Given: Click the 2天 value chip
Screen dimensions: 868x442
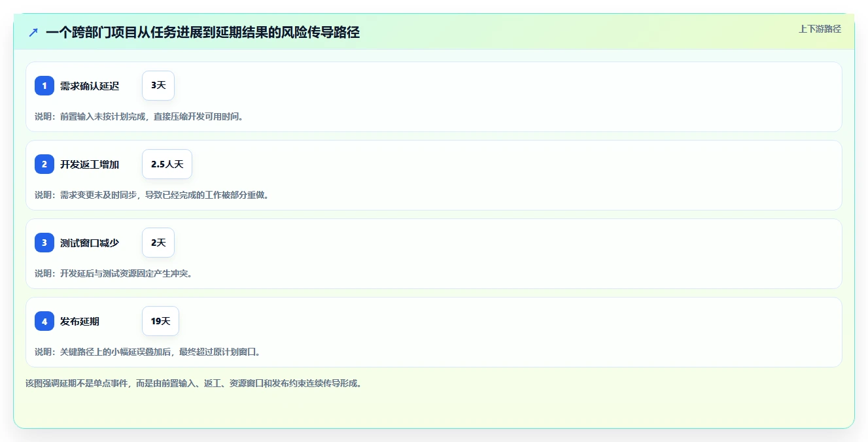Looking at the screenshot, I should click(x=158, y=243).
